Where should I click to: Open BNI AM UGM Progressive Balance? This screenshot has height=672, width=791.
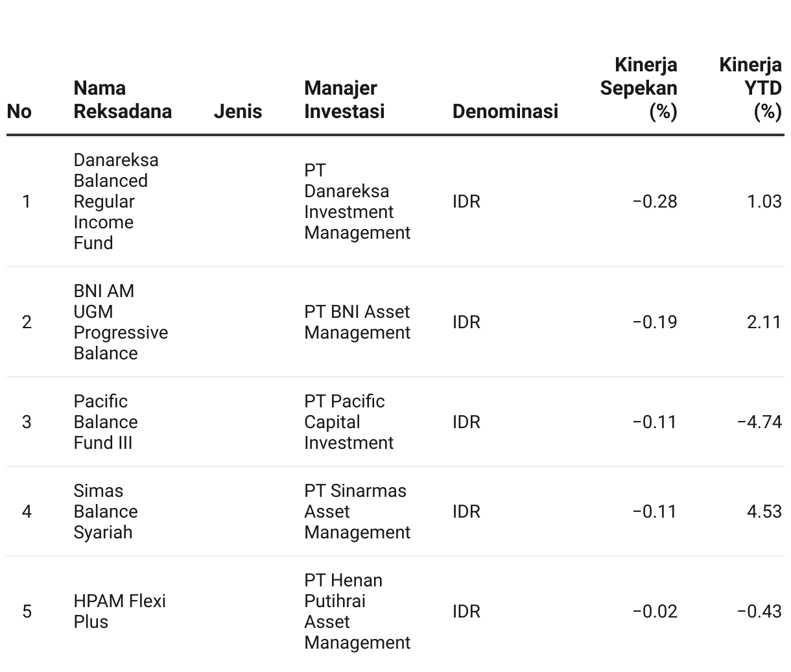pos(120,322)
